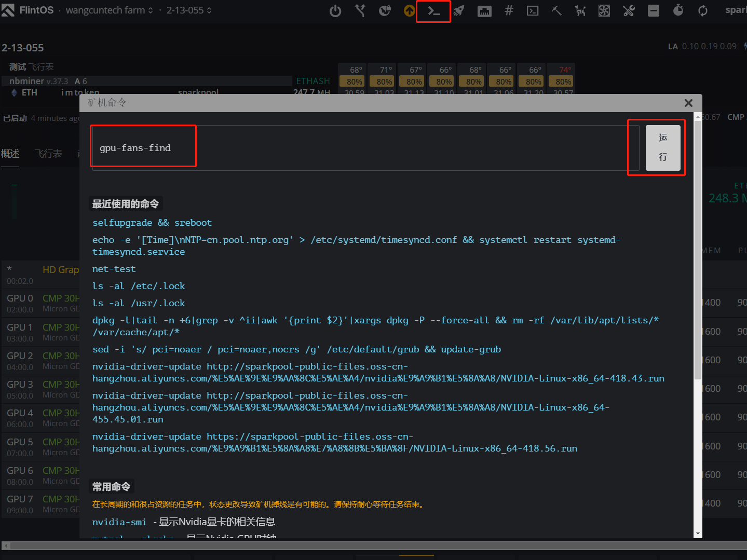Image resolution: width=747 pixels, height=560 pixels.
Task: Click the network port icon in toolbar
Action: [484, 10]
